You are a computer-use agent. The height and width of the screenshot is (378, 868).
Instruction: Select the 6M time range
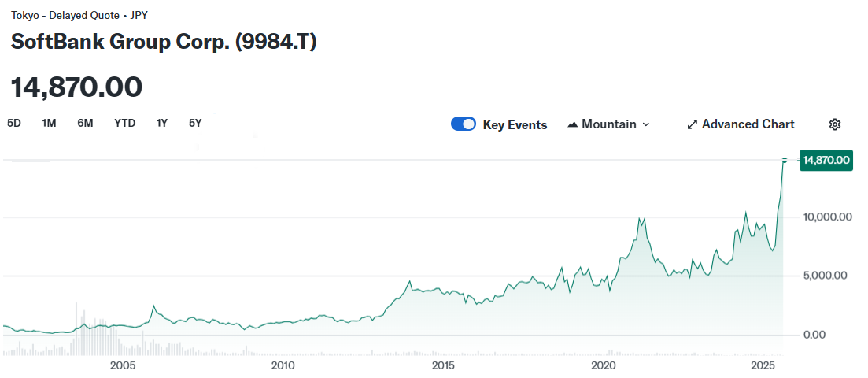point(85,123)
